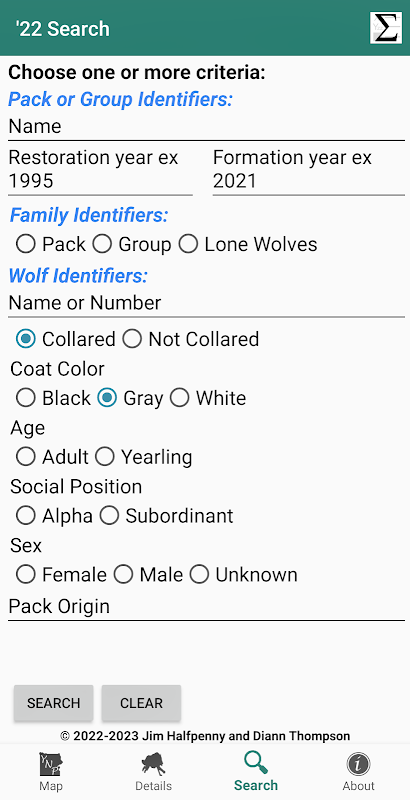Open the wolf Details tab icon

pyautogui.click(x=153, y=765)
